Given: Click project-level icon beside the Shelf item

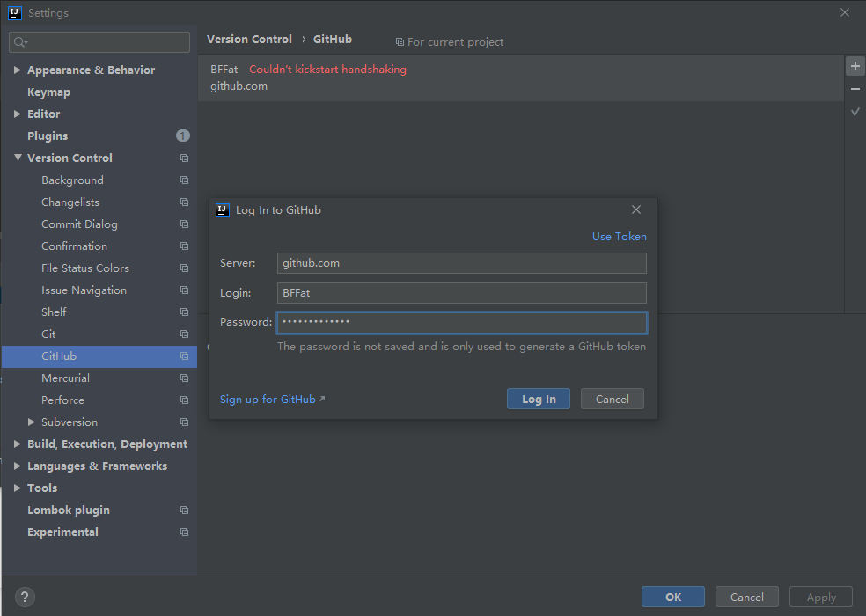Looking at the screenshot, I should click(185, 312).
